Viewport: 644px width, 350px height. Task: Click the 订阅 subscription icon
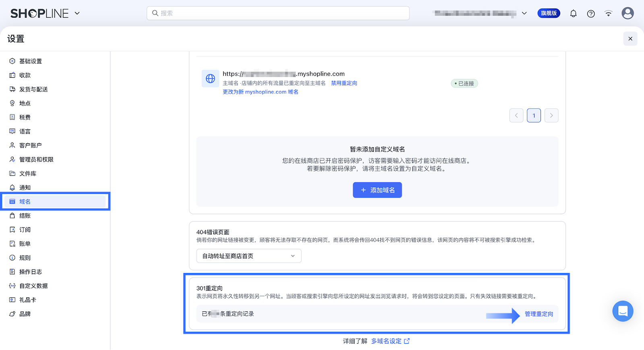[x=12, y=230]
